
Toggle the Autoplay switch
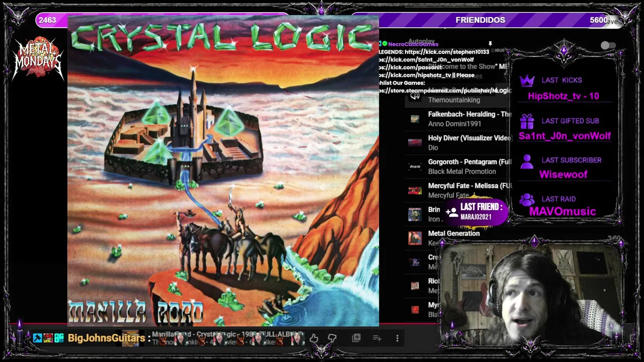(x=608, y=46)
